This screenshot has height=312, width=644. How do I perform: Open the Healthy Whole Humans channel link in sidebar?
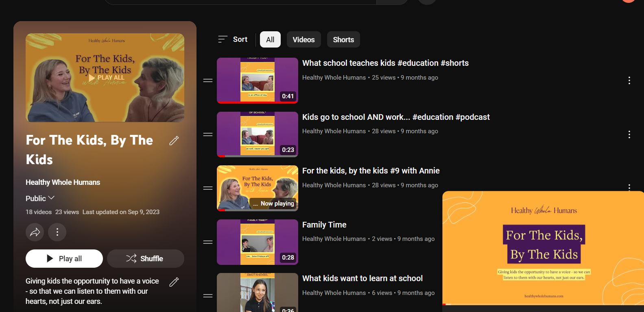63,182
